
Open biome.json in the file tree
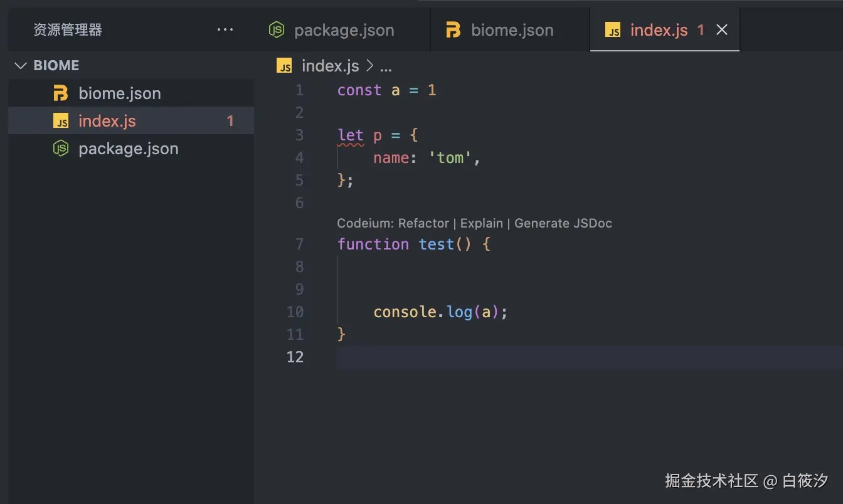tap(131, 93)
